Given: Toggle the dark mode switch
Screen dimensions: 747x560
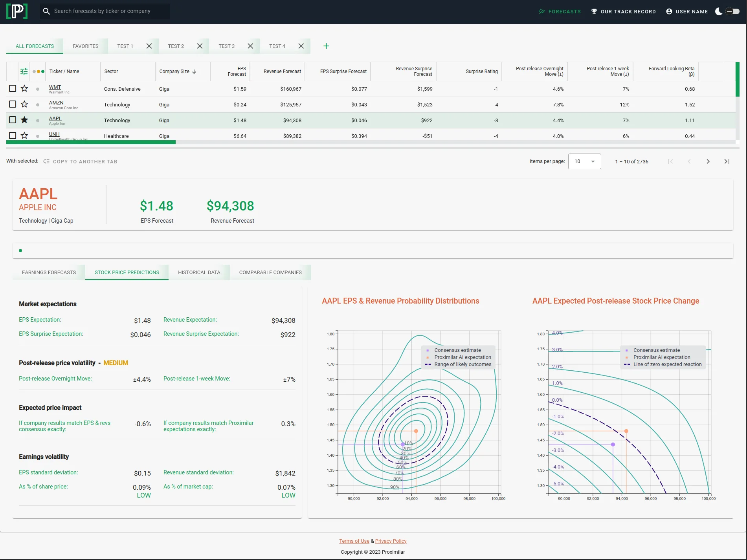Looking at the screenshot, I should 732,11.
